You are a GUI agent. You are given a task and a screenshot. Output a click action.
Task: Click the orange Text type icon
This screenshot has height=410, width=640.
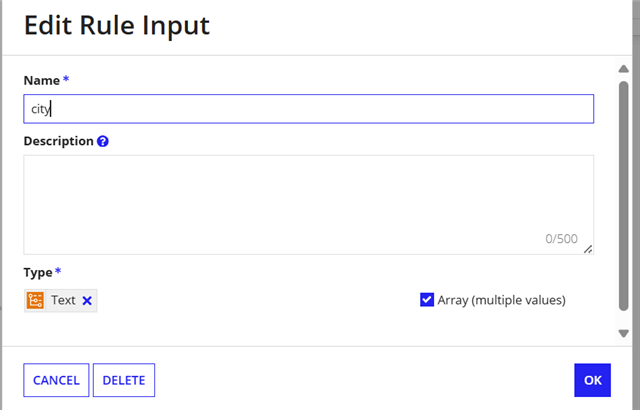[x=36, y=300]
